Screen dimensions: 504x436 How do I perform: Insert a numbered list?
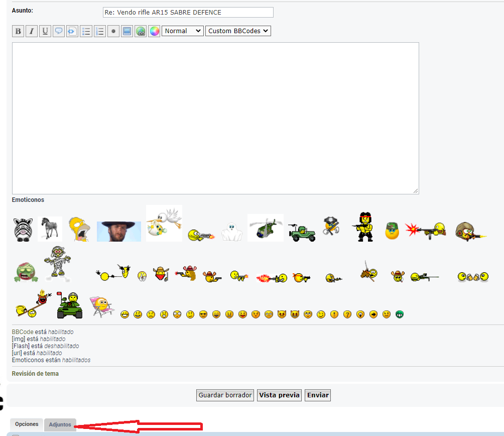(99, 31)
